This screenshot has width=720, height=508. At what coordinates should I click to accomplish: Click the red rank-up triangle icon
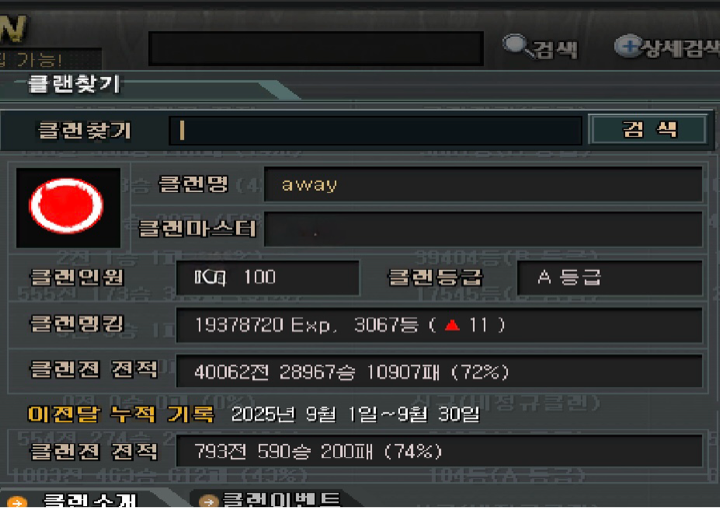452,325
